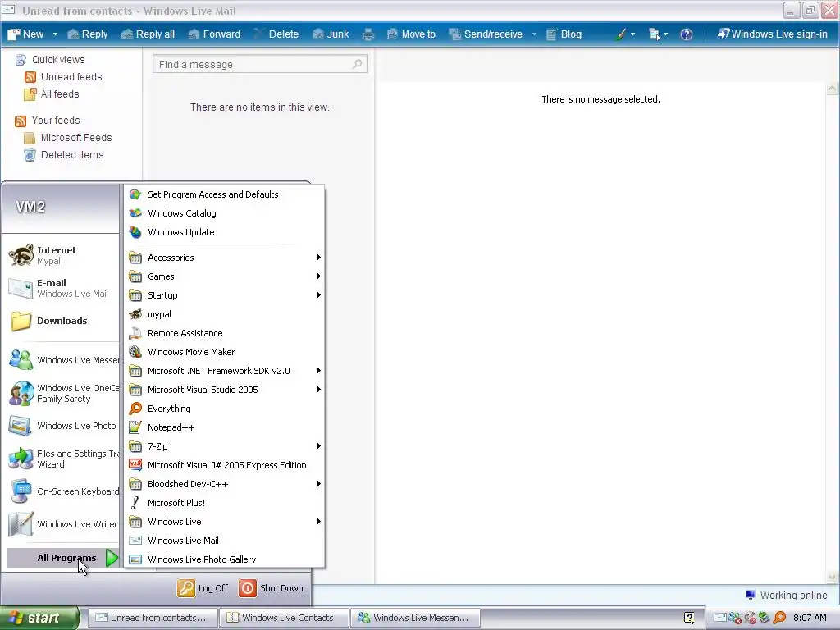
Task: Select Unread feeds
Action: [71, 76]
